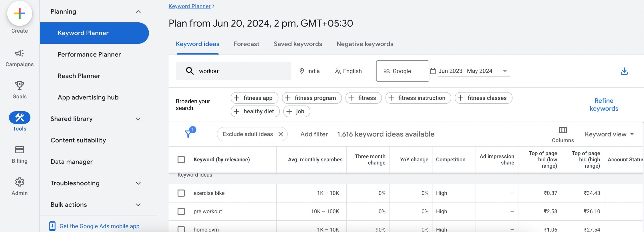Add 'job' suggestion chip
The image size is (644, 232).
pyautogui.click(x=297, y=111)
